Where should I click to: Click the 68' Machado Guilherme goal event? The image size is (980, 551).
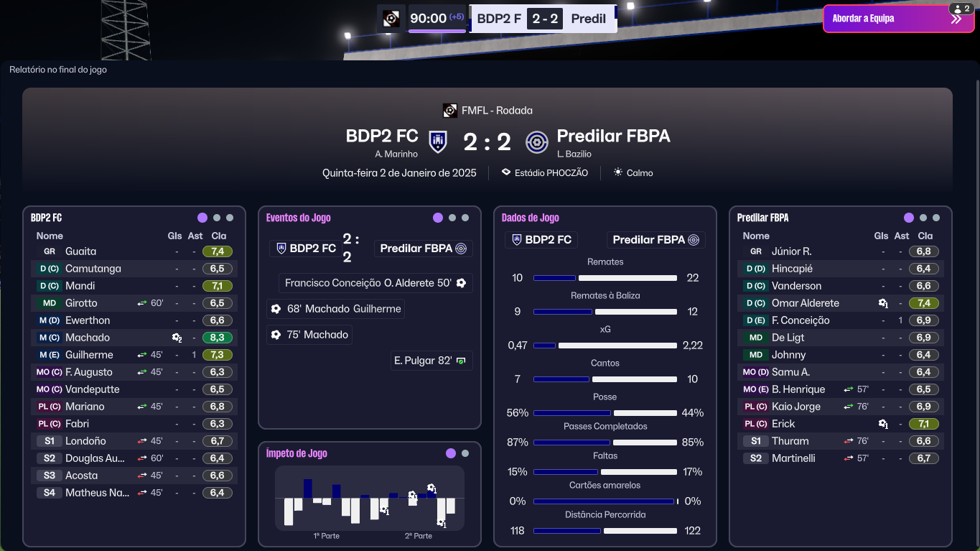point(335,309)
